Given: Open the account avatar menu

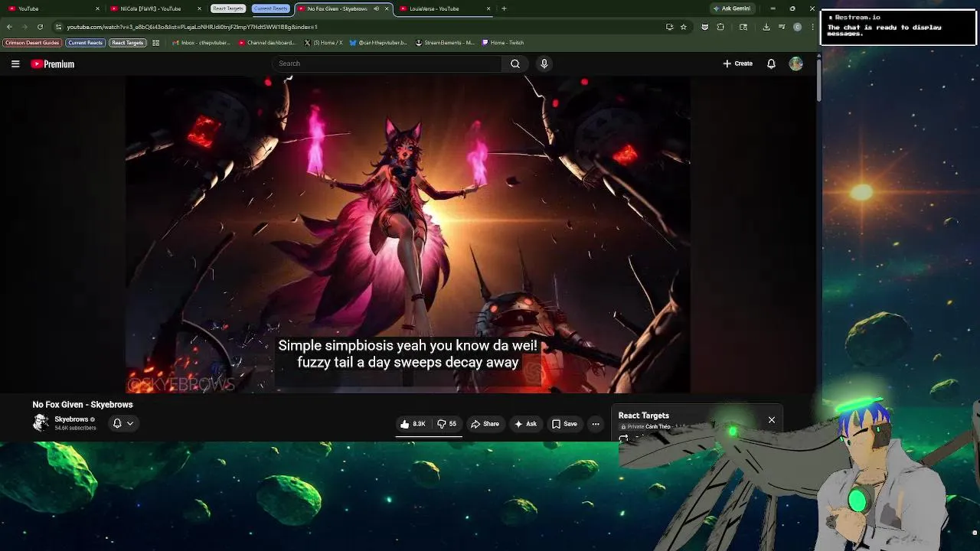Looking at the screenshot, I should tap(796, 64).
